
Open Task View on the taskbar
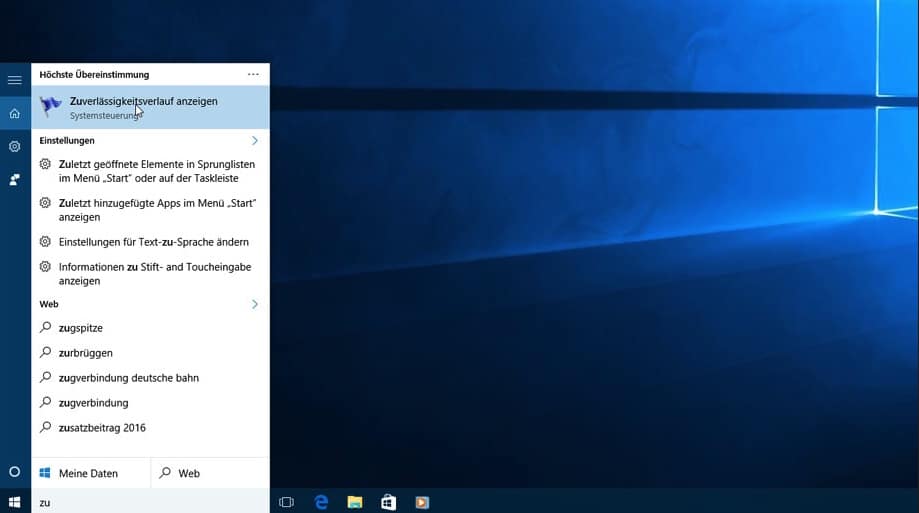286,502
